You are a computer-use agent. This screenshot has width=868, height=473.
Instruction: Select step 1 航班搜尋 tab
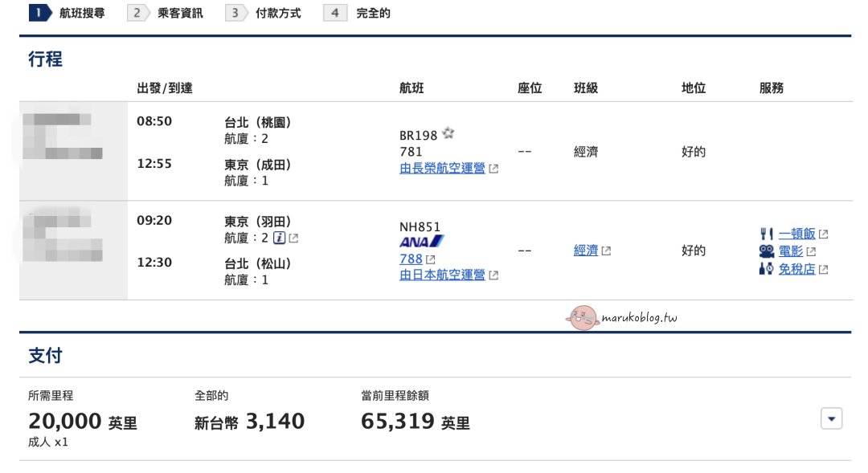[x=67, y=13]
